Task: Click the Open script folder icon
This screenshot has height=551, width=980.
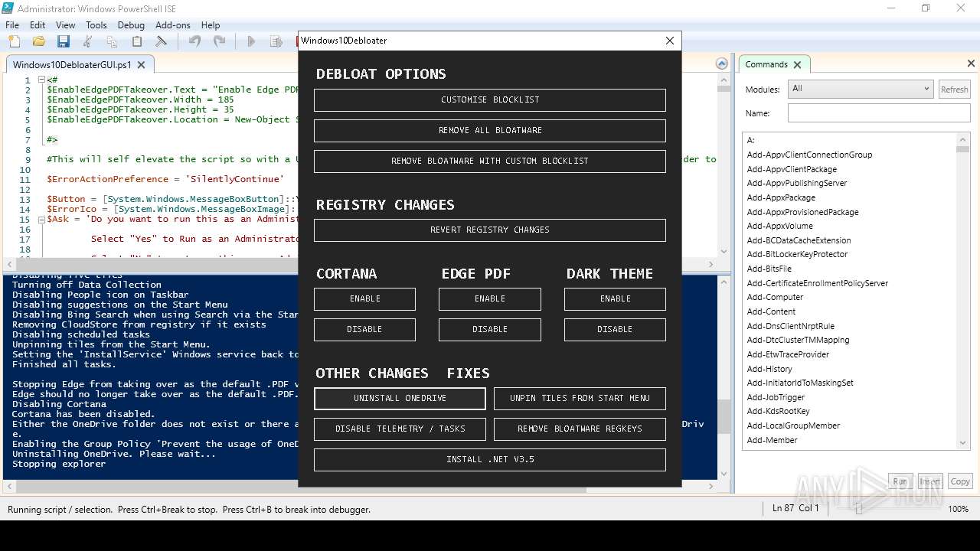Action: [39, 41]
